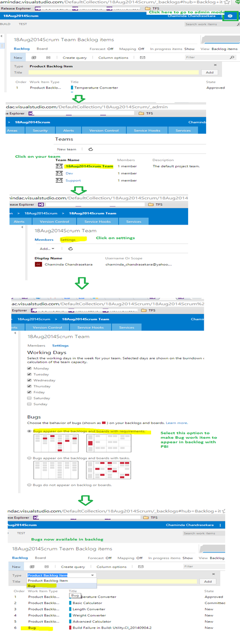Screen dimensions: 240x644
Task: Click Add button in the first backlog add panel
Action: [209, 72]
